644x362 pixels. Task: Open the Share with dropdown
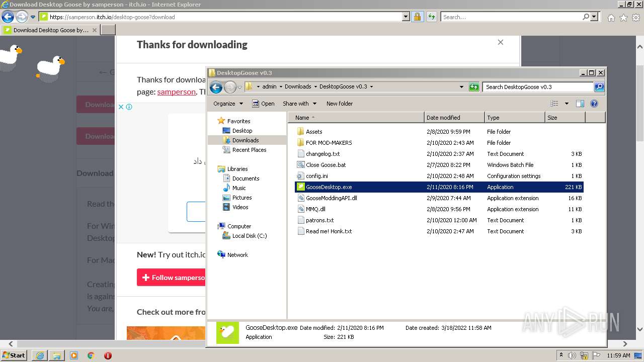299,104
